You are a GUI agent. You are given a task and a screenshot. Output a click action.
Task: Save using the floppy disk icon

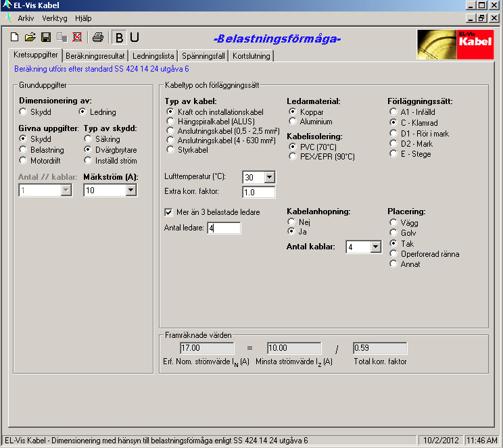pos(46,37)
